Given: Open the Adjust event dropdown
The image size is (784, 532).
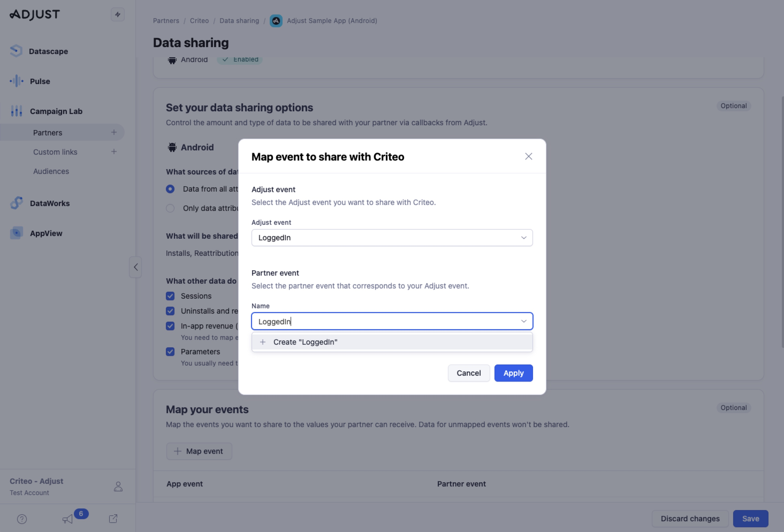Looking at the screenshot, I should pyautogui.click(x=392, y=237).
